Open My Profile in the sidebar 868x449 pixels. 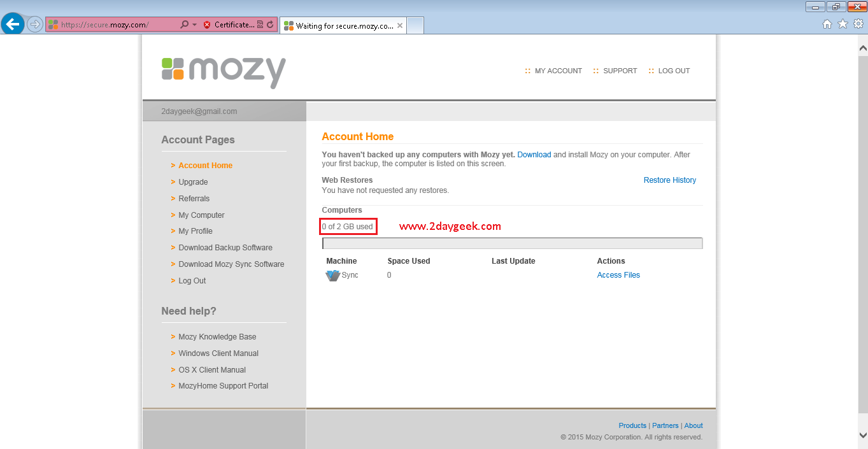click(x=196, y=231)
